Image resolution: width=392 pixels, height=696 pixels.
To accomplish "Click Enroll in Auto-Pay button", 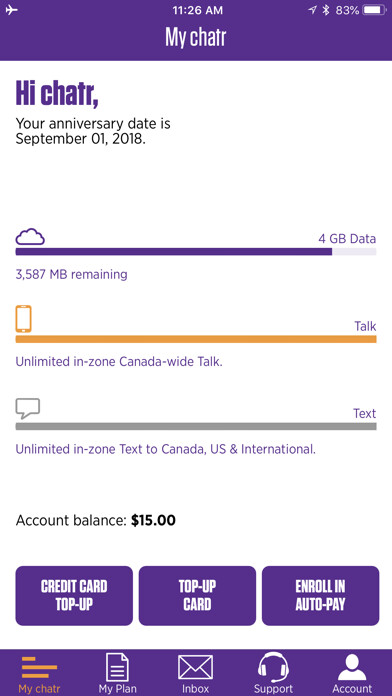I will pyautogui.click(x=321, y=596).
